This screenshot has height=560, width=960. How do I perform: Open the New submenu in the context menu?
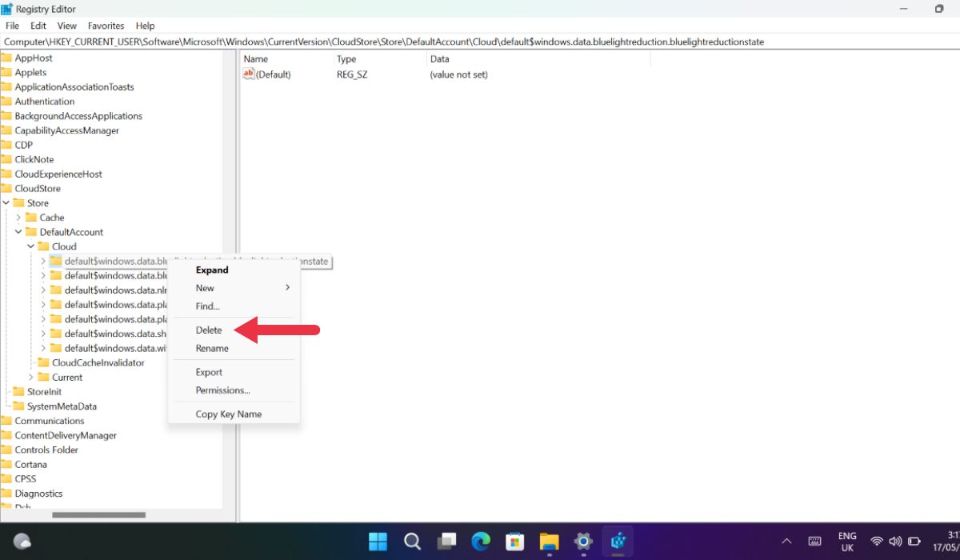(x=205, y=288)
